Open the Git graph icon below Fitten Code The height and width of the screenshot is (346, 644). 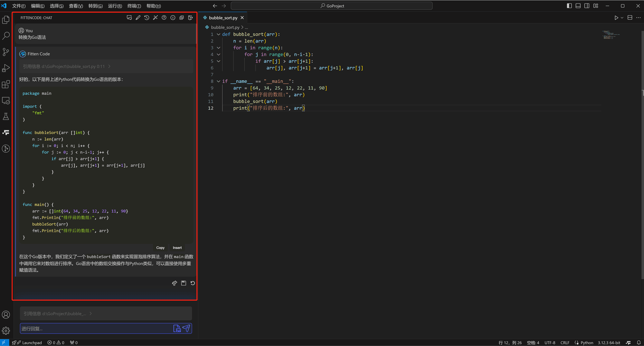point(6,149)
